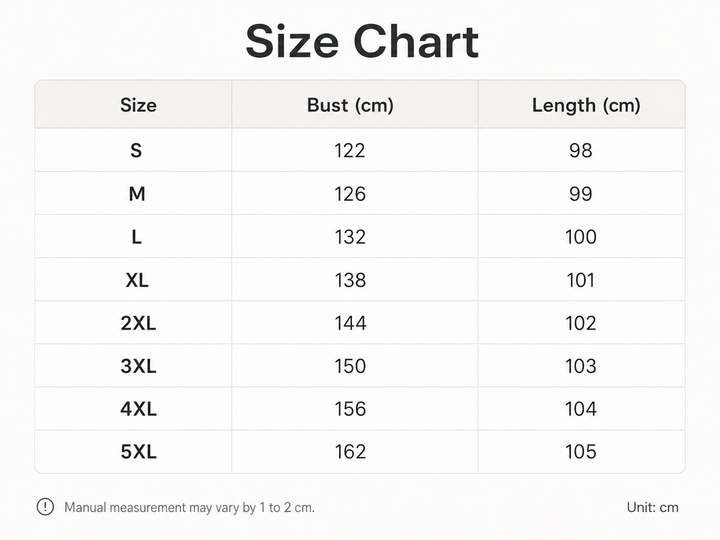This screenshot has height=540, width=720.
Task: Click the M size row label
Action: [137, 194]
